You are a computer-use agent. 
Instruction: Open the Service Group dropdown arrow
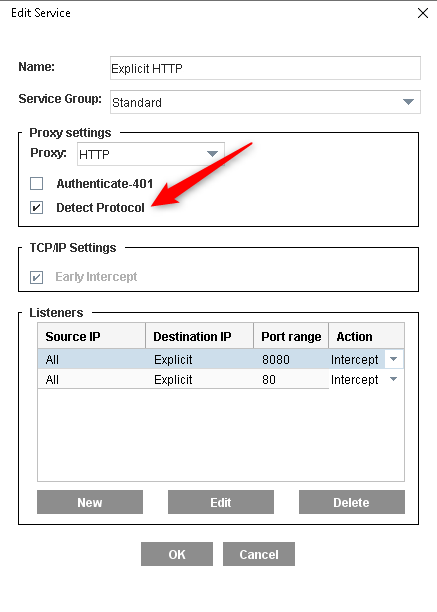(408, 102)
